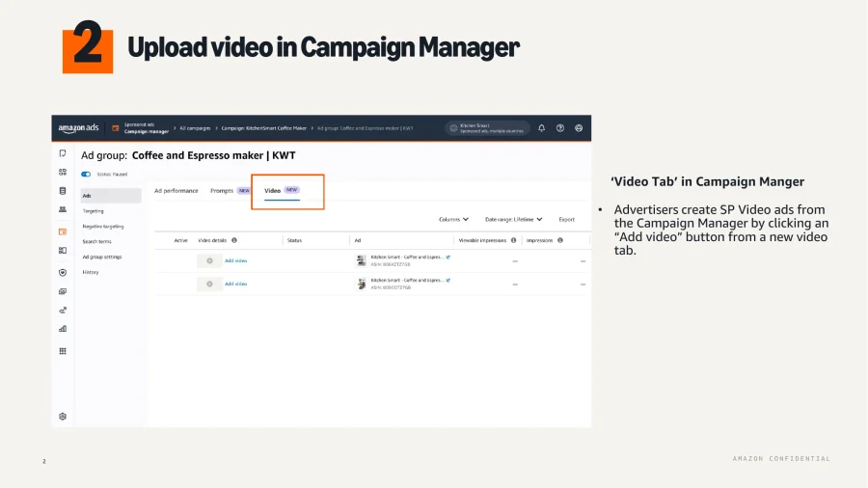Click the bookmark icon at top of sidebar
Screen dimensions: 868x488
[63, 153]
